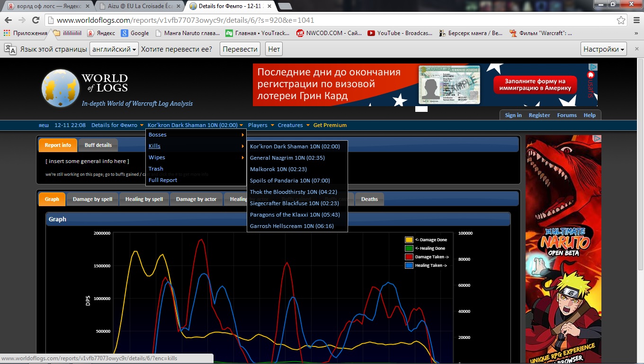Switch to the Buff details tab
Viewport: 644px width, 364px height.
coord(98,145)
